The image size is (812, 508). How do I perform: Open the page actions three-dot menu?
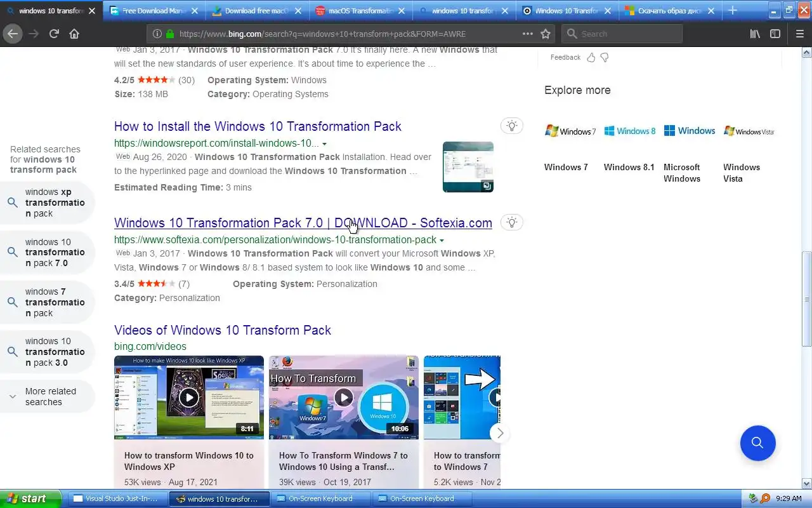point(528,34)
